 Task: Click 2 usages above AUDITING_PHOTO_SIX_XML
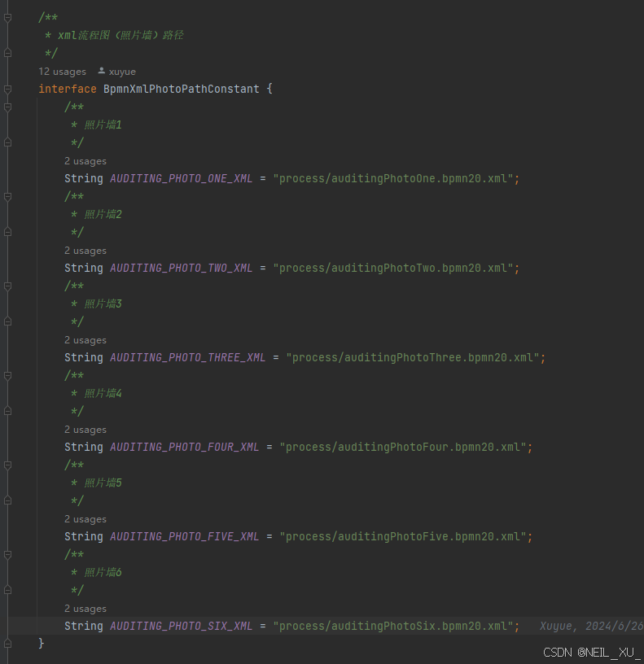pos(85,609)
